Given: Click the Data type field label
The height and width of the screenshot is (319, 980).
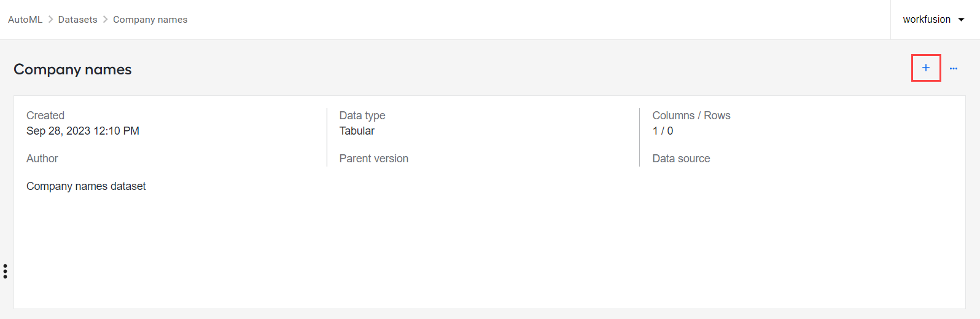Looking at the screenshot, I should pos(362,116).
